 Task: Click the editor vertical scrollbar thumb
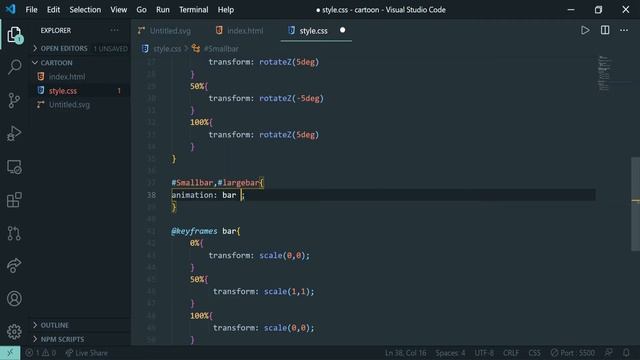tap(636, 204)
